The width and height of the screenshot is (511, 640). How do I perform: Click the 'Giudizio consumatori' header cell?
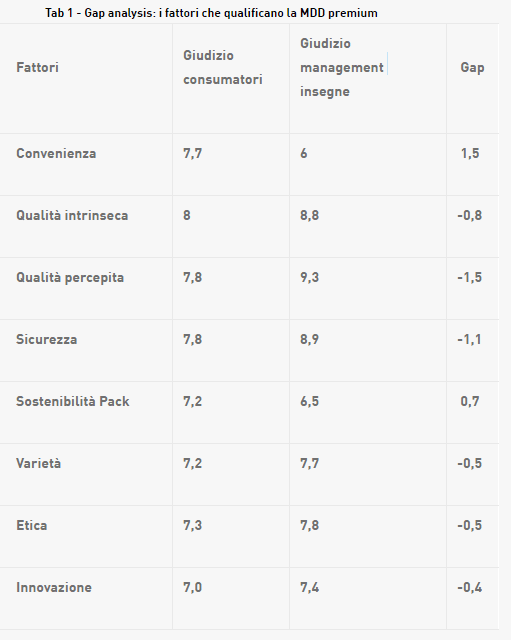(222, 67)
